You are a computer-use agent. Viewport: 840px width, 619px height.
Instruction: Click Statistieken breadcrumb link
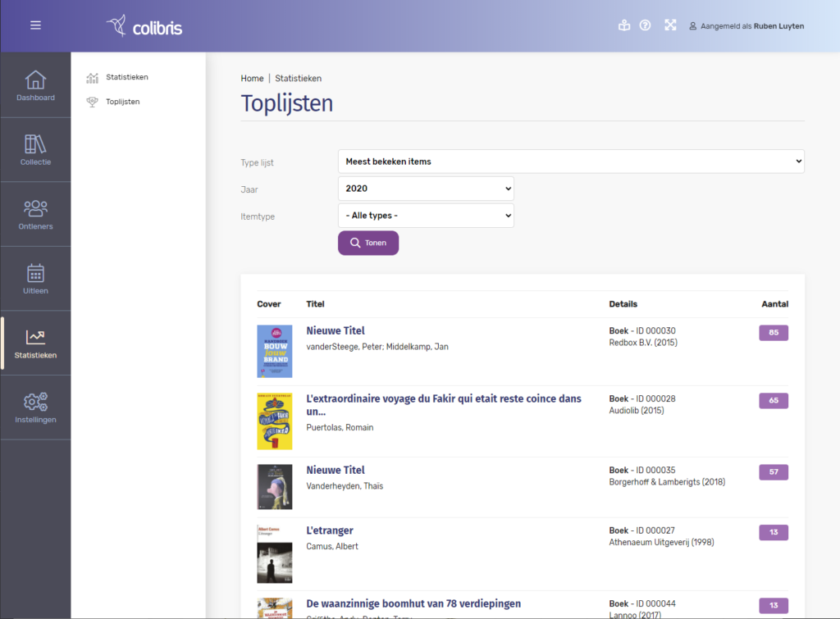(x=299, y=78)
